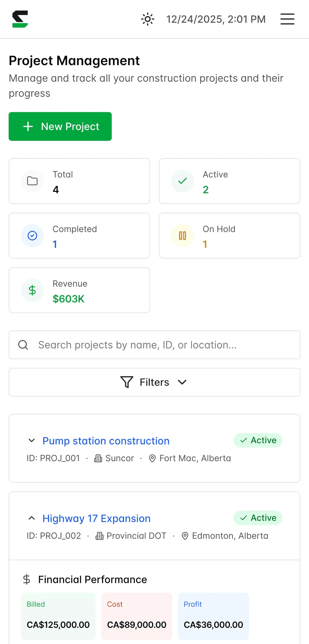Expand the Pump station construction project
Viewport: 309px width, 644px height.
pyautogui.click(x=32, y=440)
